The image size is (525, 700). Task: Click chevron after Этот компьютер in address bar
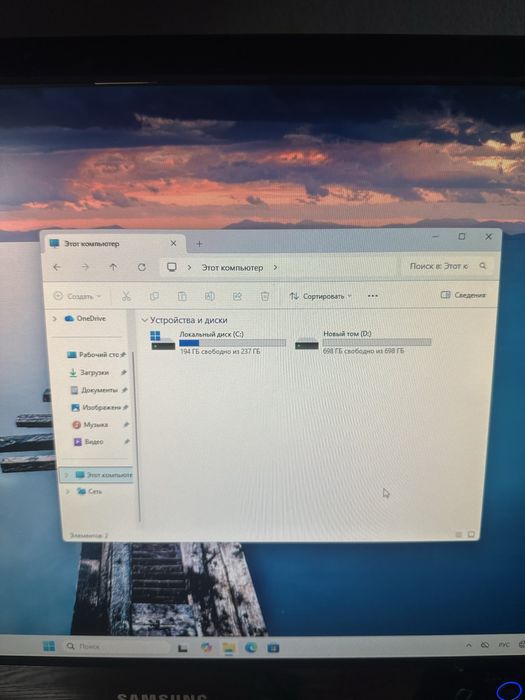click(275, 267)
